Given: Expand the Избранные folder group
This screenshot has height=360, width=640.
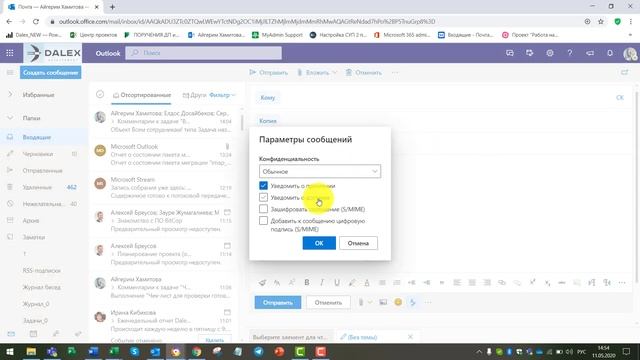Looking at the screenshot, I should 10,95.
